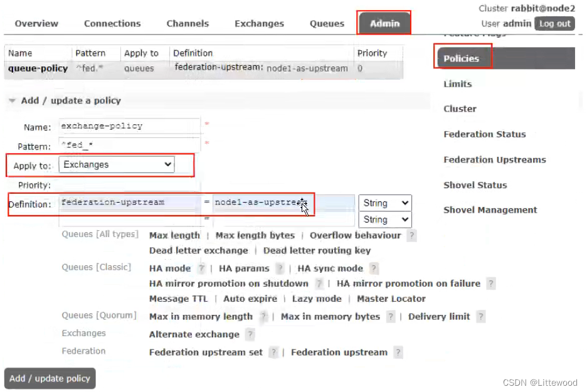Click the empty second definition value field
The width and height of the screenshot is (587, 392).
pyautogui.click(x=283, y=220)
